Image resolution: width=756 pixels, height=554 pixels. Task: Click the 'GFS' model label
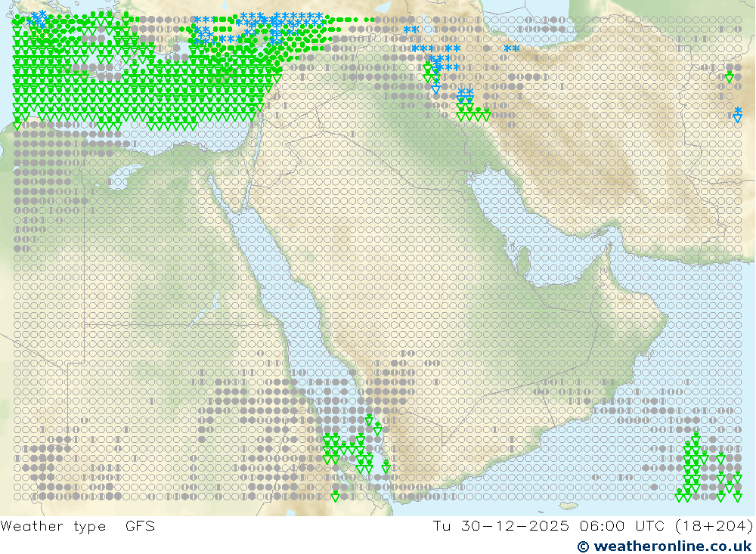[141, 525]
